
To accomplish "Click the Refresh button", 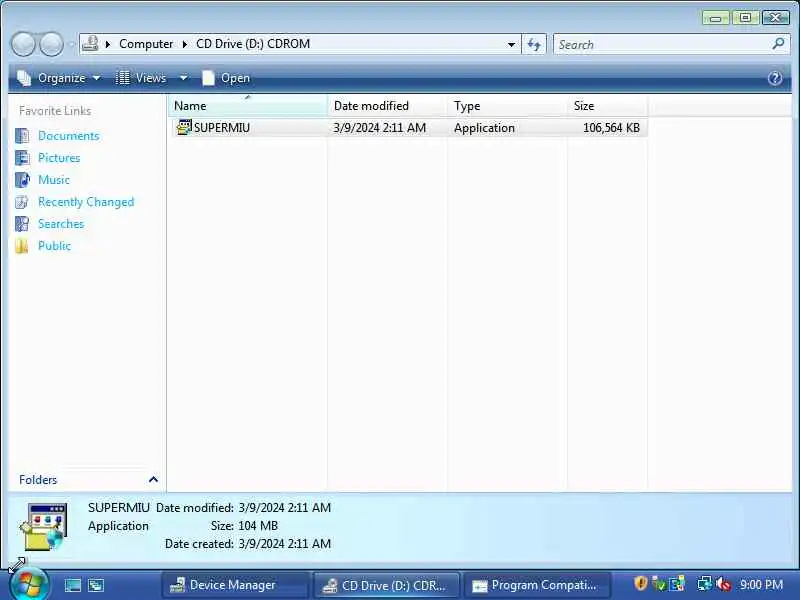I will click(534, 44).
